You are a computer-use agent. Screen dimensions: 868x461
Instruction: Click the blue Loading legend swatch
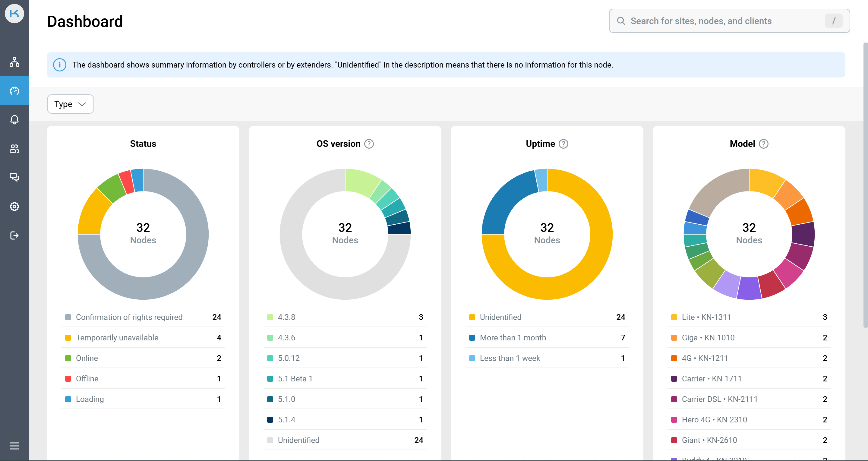[x=68, y=399]
